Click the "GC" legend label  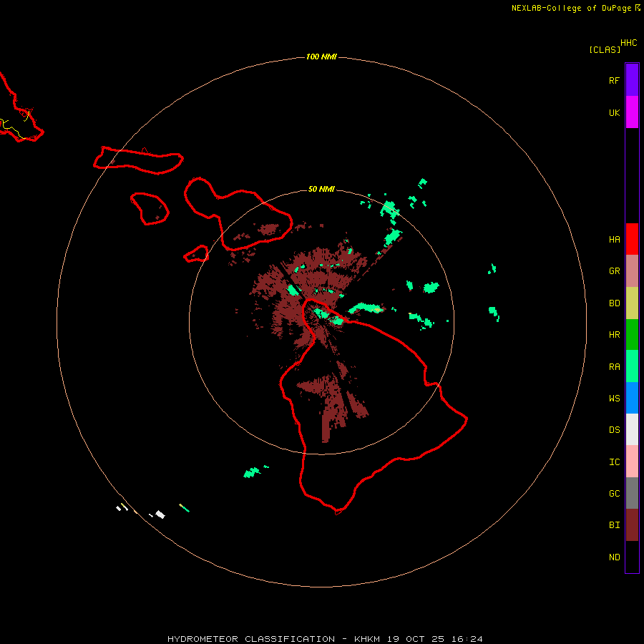point(614,494)
